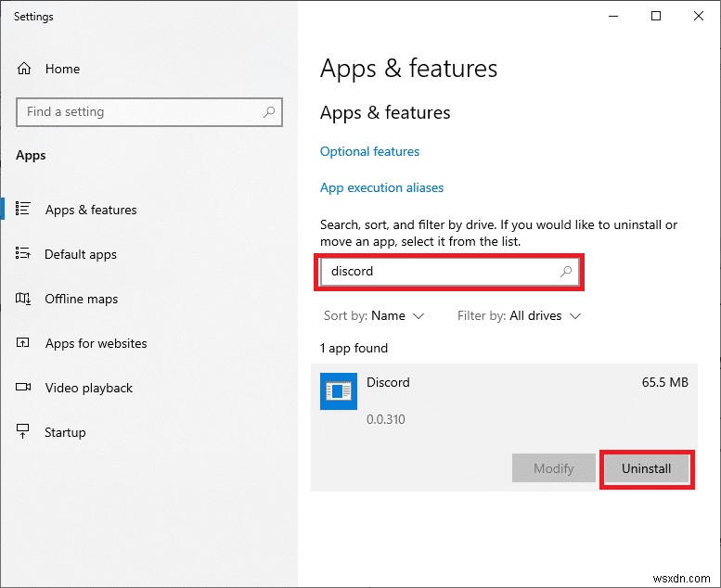Select the Startup settings page
This screenshot has height=588, width=721.
[65, 432]
